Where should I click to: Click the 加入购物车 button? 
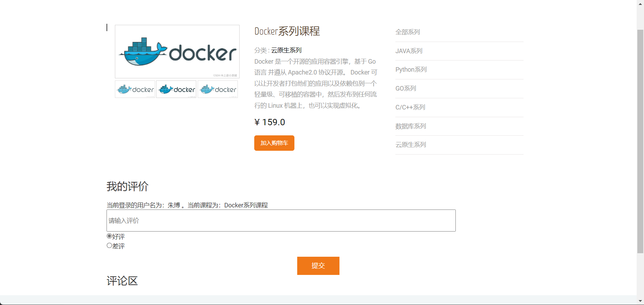pos(274,143)
